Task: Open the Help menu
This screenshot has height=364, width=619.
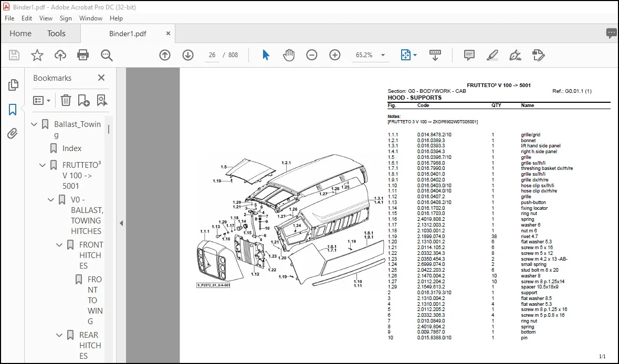Action: (116, 18)
